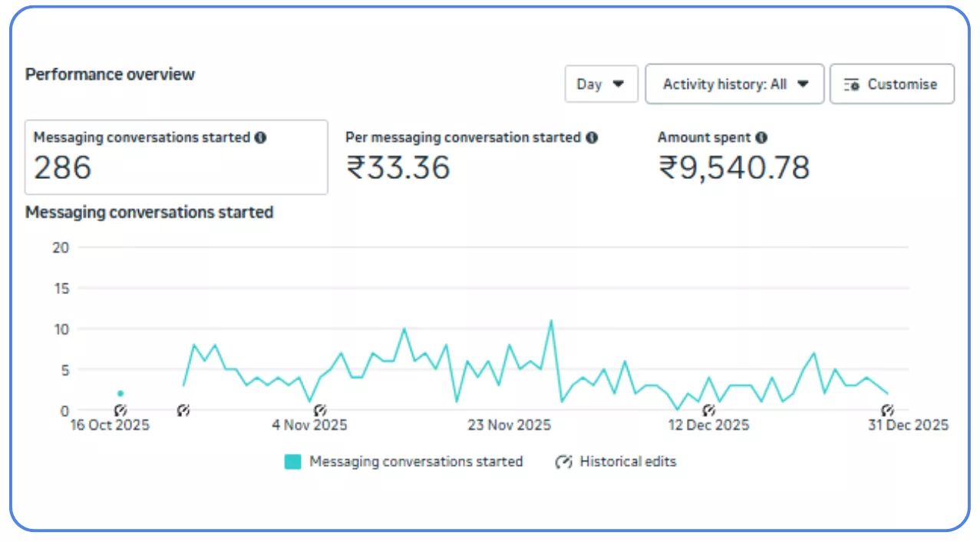Click the teal legend color swatch

point(292,461)
